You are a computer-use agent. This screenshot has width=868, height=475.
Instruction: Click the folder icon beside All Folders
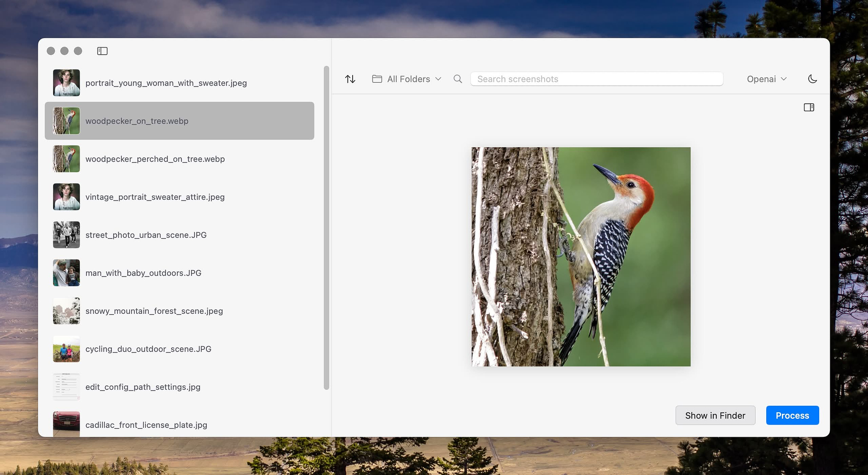pyautogui.click(x=377, y=79)
